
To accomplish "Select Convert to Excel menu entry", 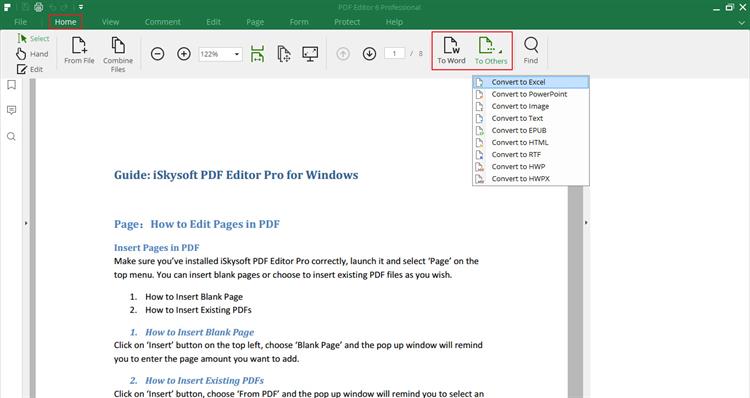I will (x=531, y=82).
